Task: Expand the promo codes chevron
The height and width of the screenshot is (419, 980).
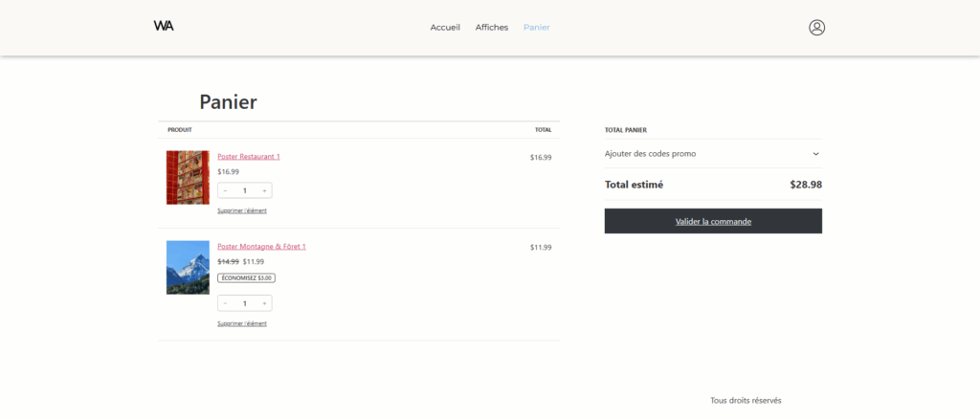Action: [815, 154]
